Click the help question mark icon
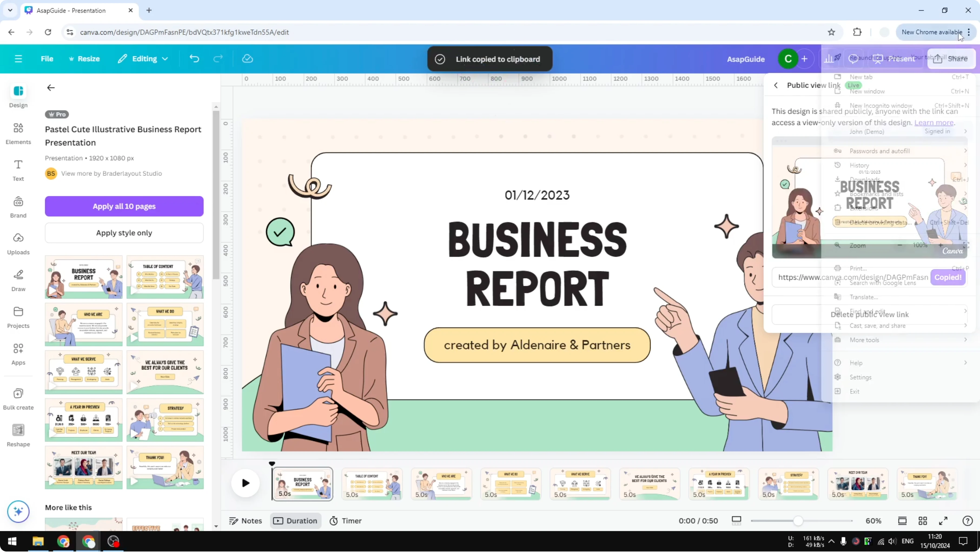The image size is (980, 552). click(968, 520)
